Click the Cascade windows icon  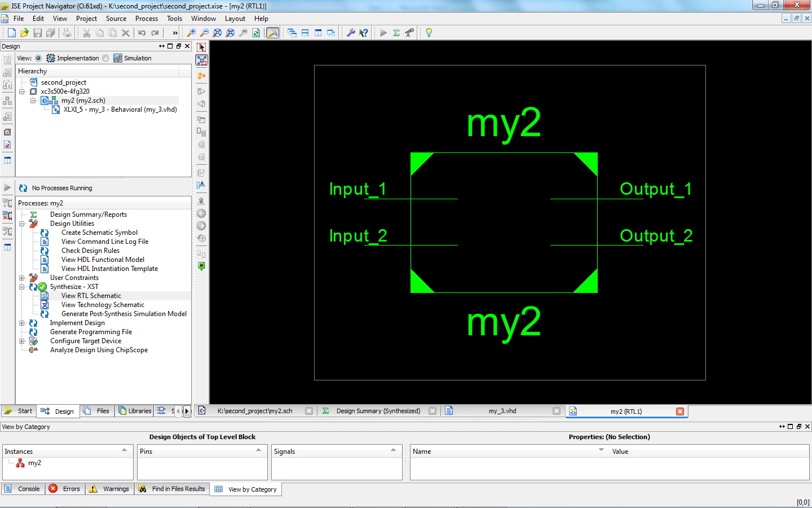tap(292, 33)
